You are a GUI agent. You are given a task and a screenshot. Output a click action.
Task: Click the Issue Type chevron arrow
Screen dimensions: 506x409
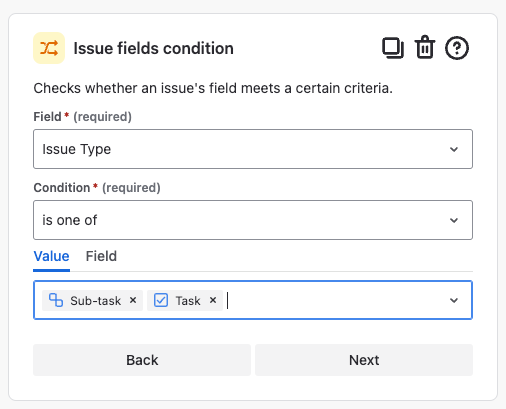tap(454, 149)
